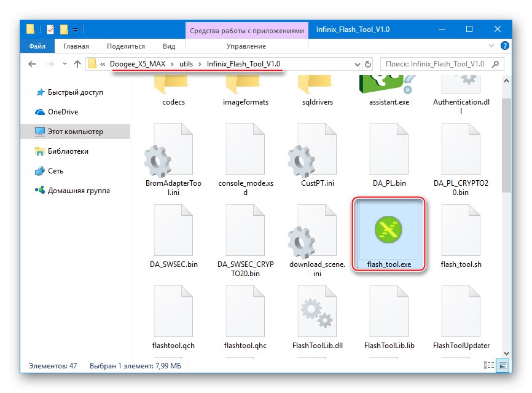Image resolution: width=532 pixels, height=393 pixels.
Task: Click the vertical scrollbar thumb
Action: 506,145
